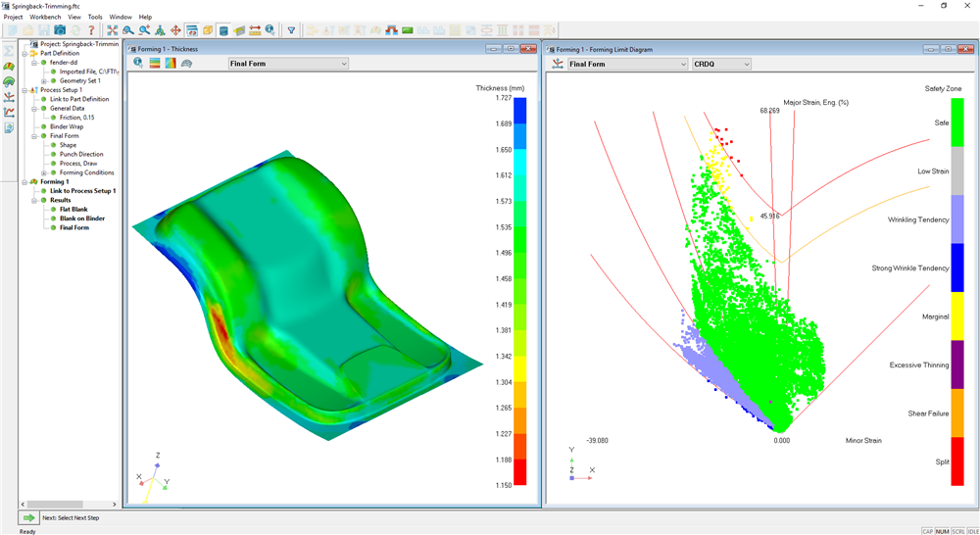Image resolution: width=980 pixels, height=535 pixels.
Task: Open the Workbench menu
Action: pyautogui.click(x=45, y=17)
